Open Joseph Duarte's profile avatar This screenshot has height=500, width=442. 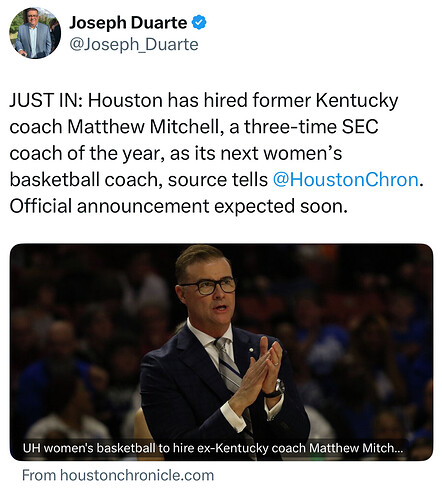pos(35,33)
